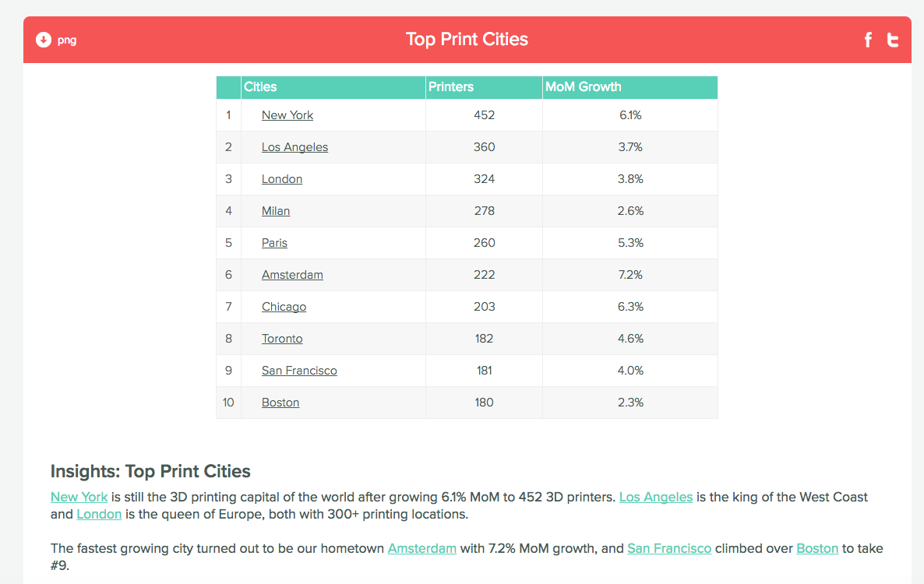Open the Milan city link
The width and height of the screenshot is (924, 584).
(x=276, y=211)
